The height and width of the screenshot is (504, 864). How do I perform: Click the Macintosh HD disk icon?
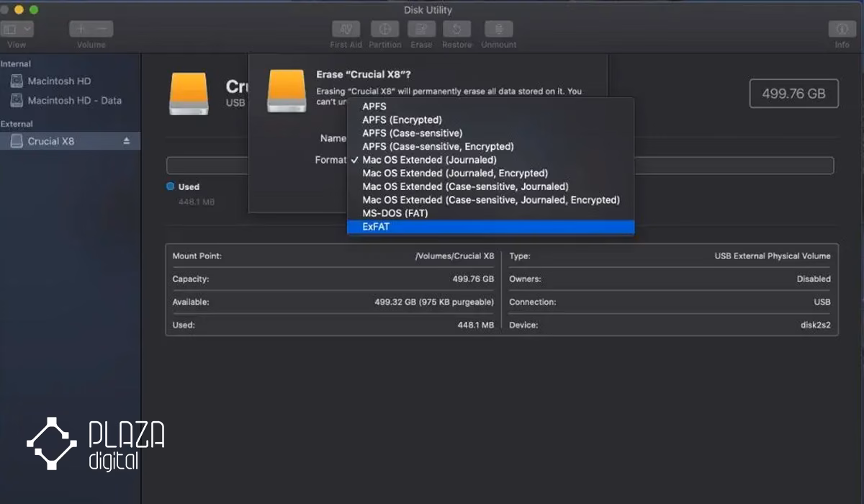[17, 81]
